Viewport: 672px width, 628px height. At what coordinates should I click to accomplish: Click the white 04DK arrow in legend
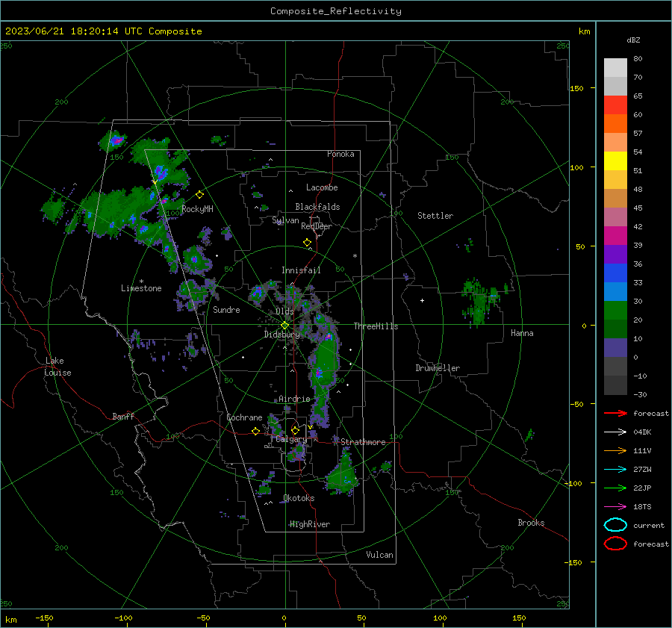coord(615,432)
